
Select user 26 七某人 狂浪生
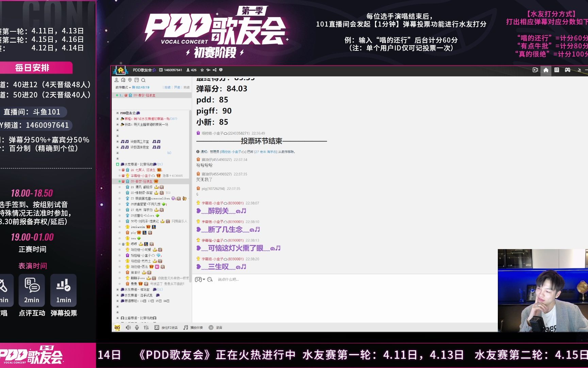click(x=143, y=170)
